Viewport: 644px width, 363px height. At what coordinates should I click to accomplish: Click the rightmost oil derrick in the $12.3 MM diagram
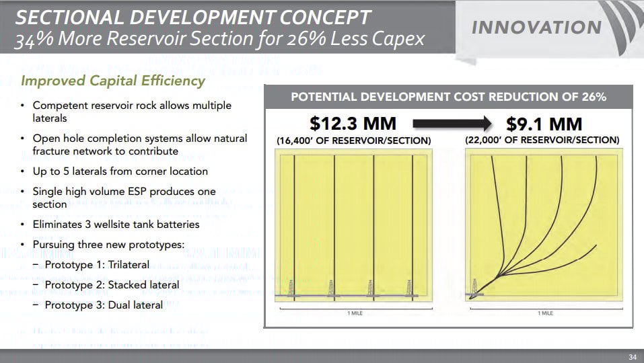(409, 288)
